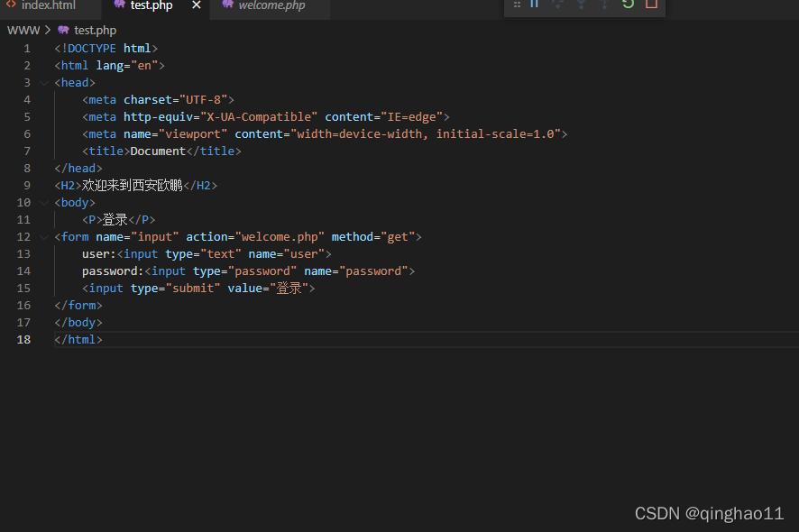
Task: Click the PHP icon on welcome.php tab
Action: [228, 5]
